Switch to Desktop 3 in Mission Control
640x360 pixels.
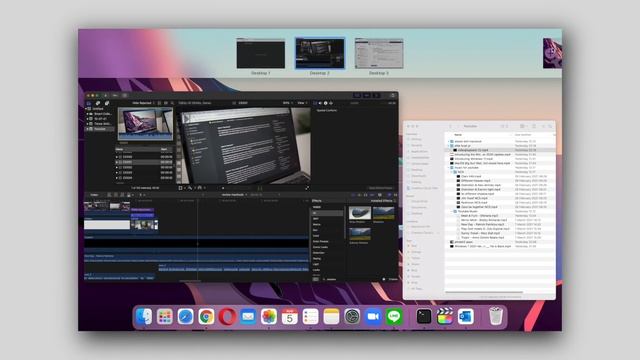point(379,53)
